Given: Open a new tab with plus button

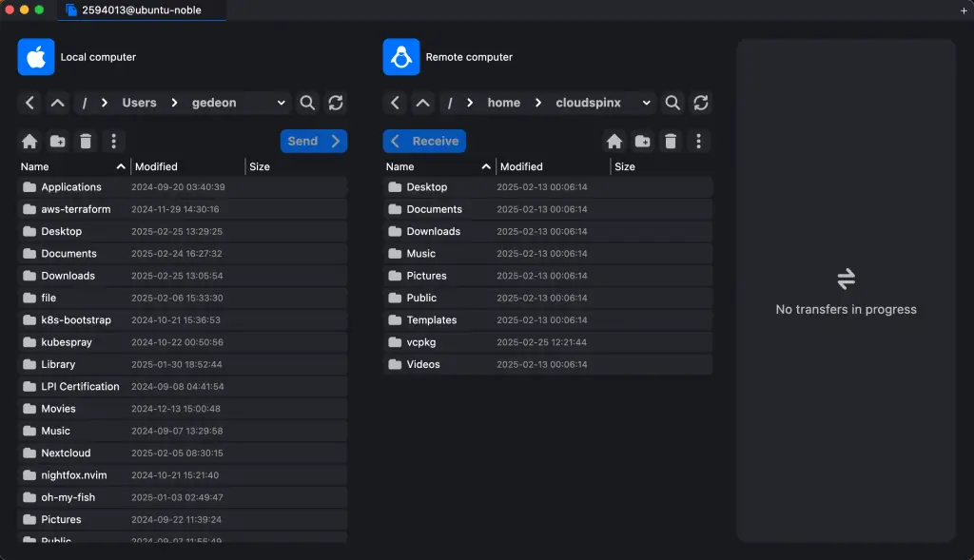Looking at the screenshot, I should 964,10.
